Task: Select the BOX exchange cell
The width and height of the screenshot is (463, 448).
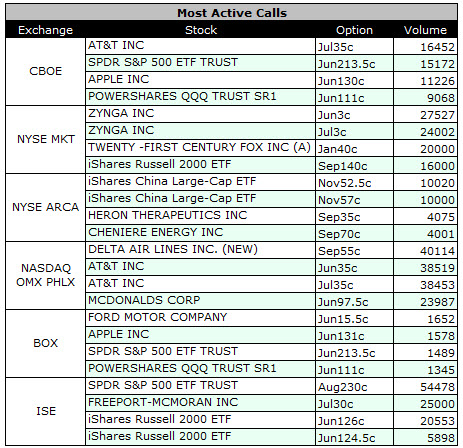Action: coord(46,343)
